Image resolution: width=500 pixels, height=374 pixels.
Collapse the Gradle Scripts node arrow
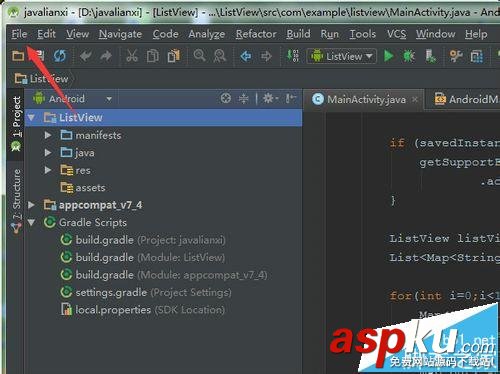click(32, 222)
